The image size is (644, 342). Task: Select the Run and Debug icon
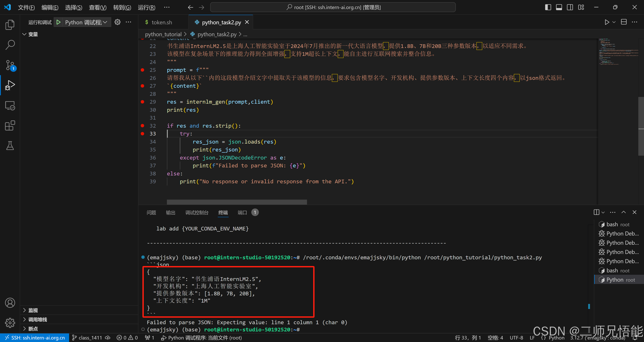[x=10, y=85]
